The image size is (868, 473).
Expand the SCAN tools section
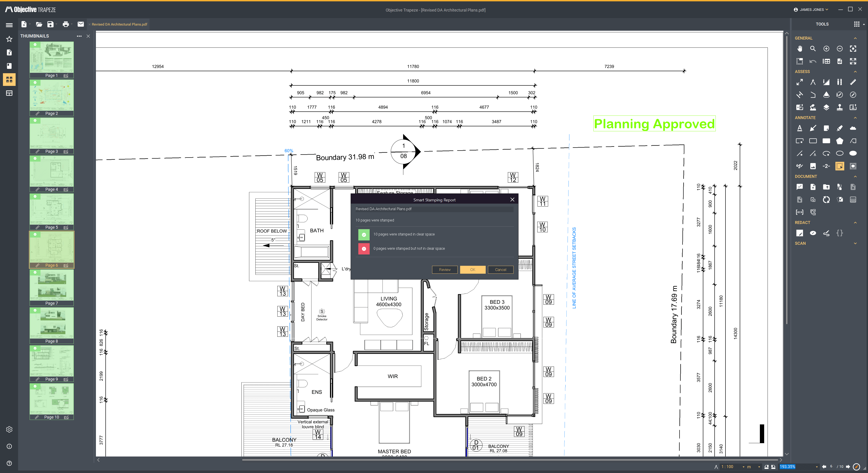[x=855, y=243]
